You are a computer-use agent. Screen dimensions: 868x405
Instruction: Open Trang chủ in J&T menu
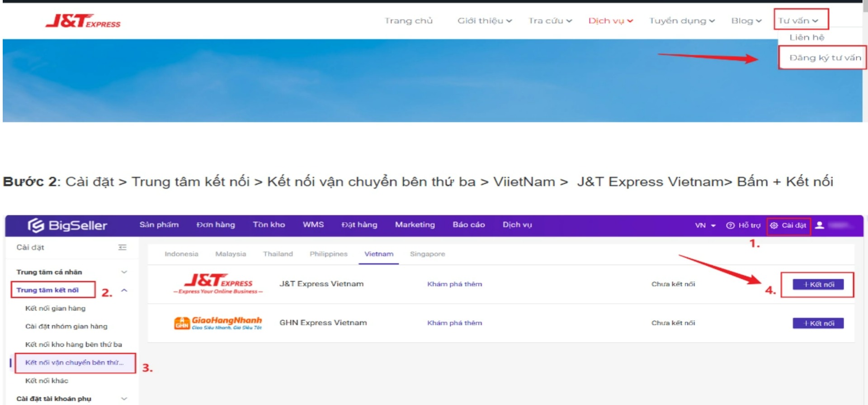[x=409, y=21]
